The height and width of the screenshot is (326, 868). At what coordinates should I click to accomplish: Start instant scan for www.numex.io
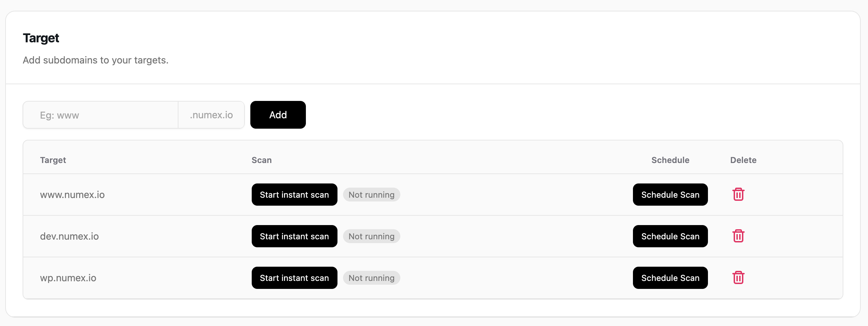pos(294,195)
